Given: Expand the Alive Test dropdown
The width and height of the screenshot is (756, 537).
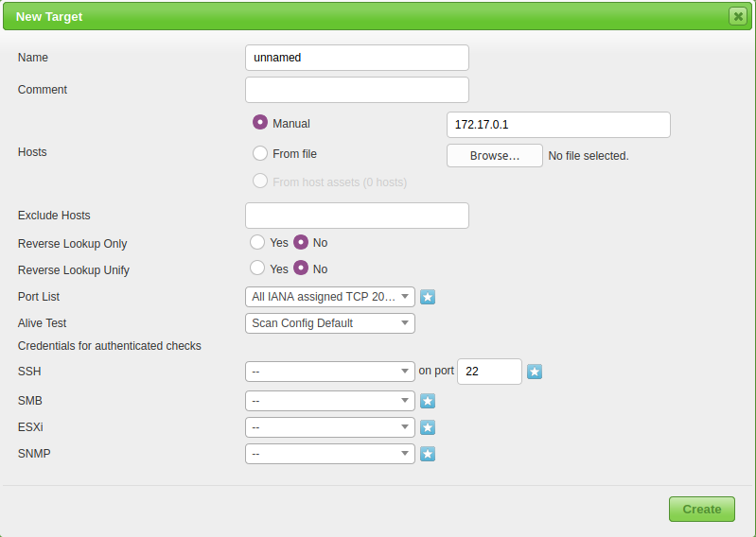Looking at the screenshot, I should [x=329, y=323].
